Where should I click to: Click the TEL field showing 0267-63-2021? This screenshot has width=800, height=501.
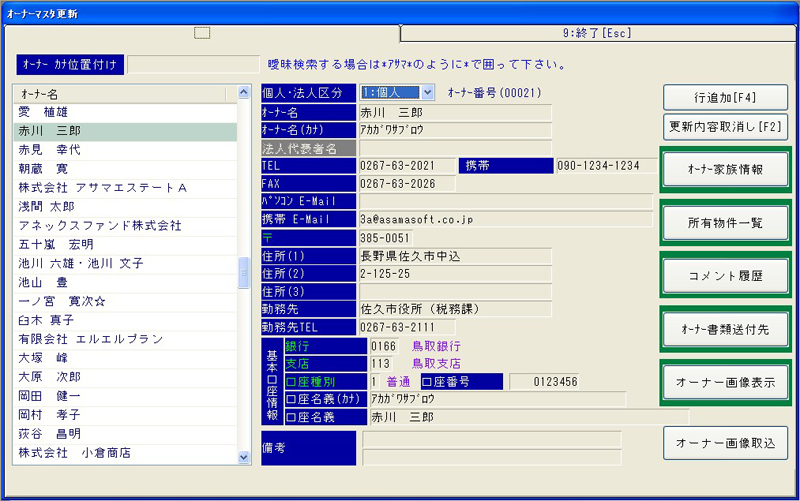[x=405, y=165]
